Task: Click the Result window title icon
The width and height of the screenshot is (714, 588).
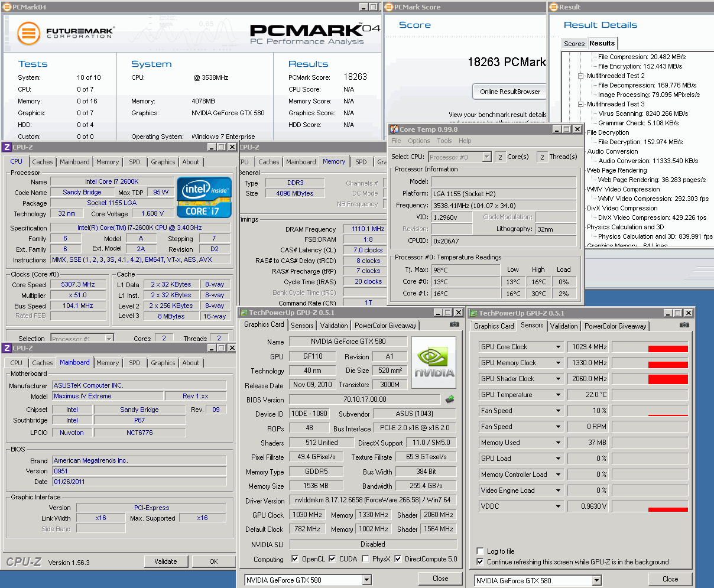Action: pos(553,7)
